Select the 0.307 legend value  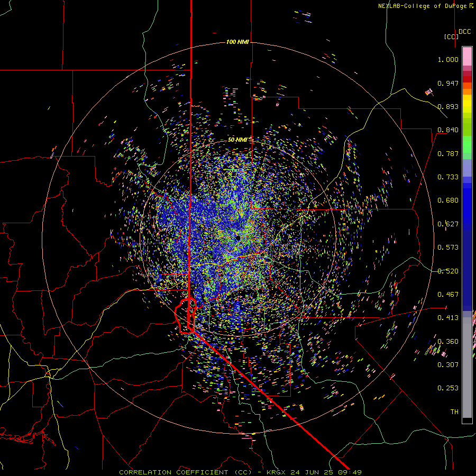click(448, 365)
